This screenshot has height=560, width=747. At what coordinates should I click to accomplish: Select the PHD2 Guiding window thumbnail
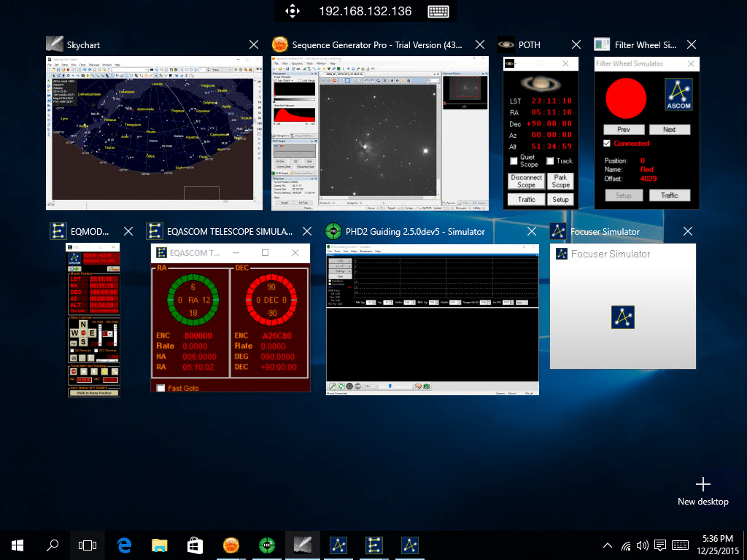[x=433, y=319]
